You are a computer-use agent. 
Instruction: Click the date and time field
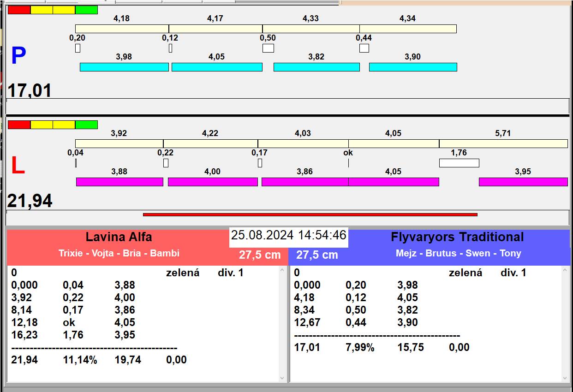[x=288, y=235]
